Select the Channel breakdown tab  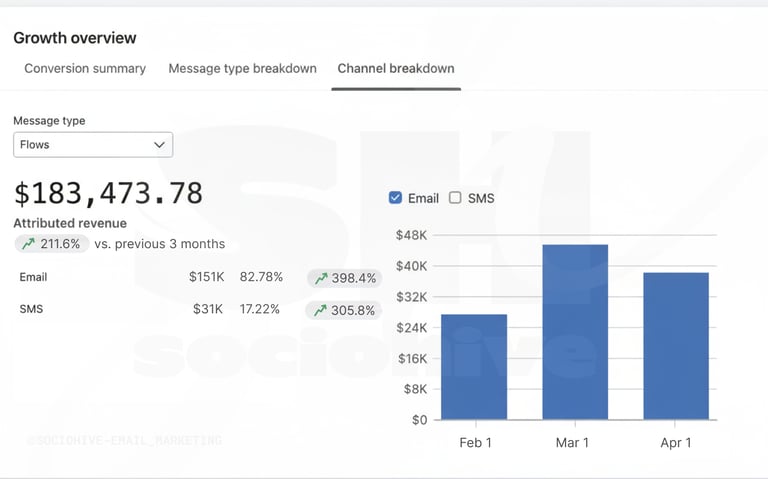coord(396,69)
